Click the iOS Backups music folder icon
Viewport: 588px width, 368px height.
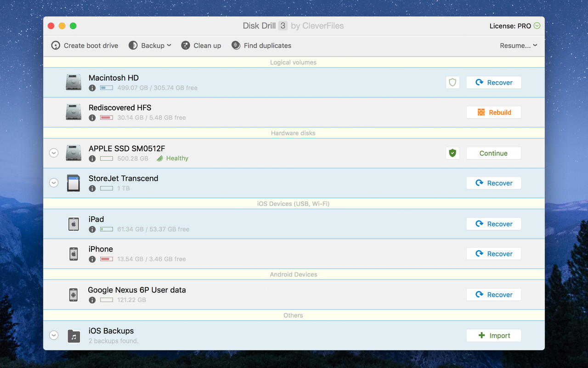(73, 336)
